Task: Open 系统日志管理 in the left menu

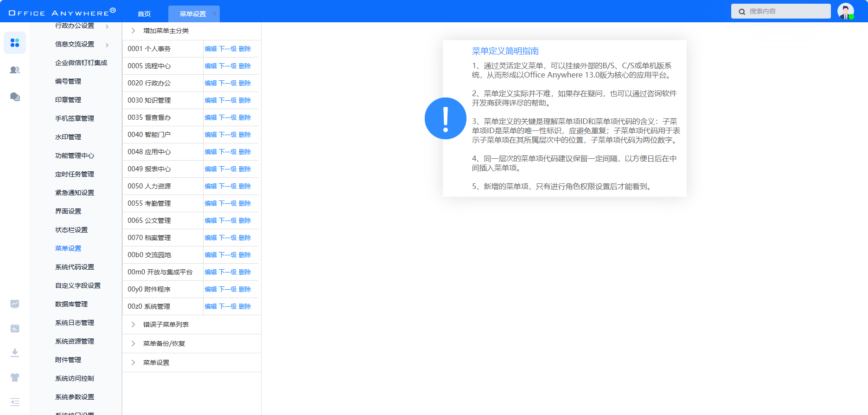Action: coord(75,323)
